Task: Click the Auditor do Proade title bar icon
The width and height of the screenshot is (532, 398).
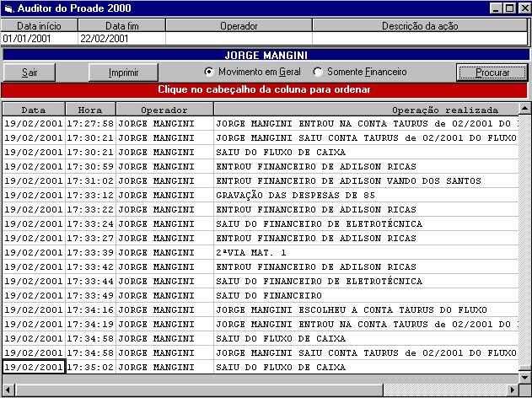Action: [9, 8]
